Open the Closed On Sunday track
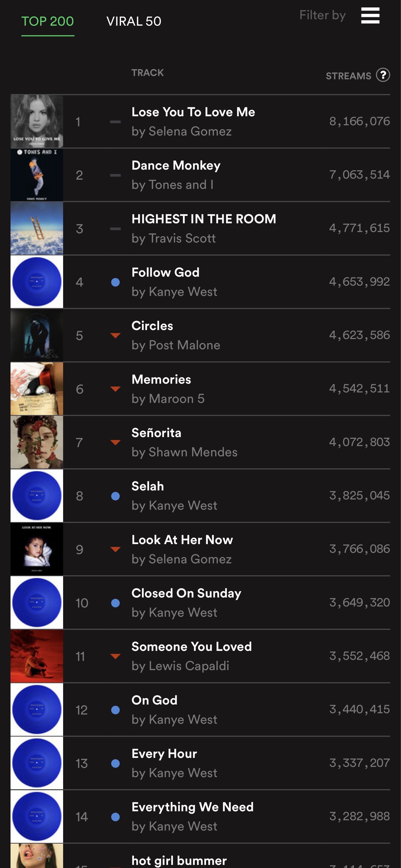Image resolution: width=401 pixels, height=868 pixels. point(186,593)
